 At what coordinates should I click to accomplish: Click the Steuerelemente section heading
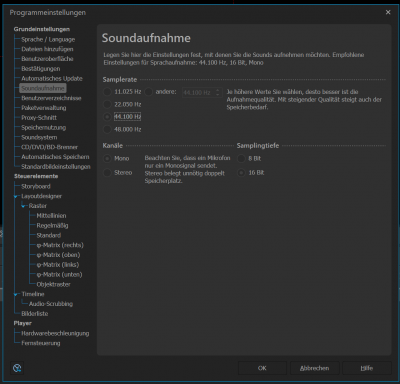tap(36, 176)
